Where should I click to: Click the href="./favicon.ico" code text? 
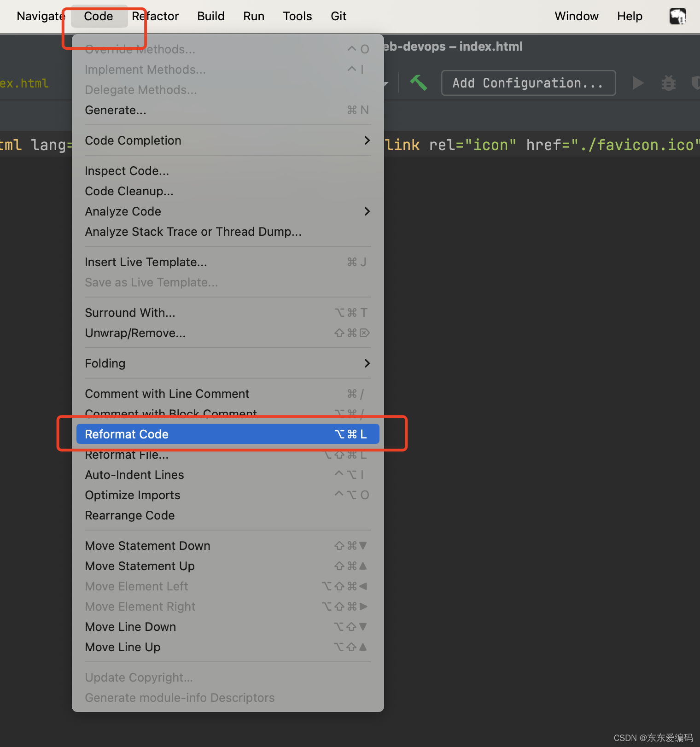pos(613,145)
